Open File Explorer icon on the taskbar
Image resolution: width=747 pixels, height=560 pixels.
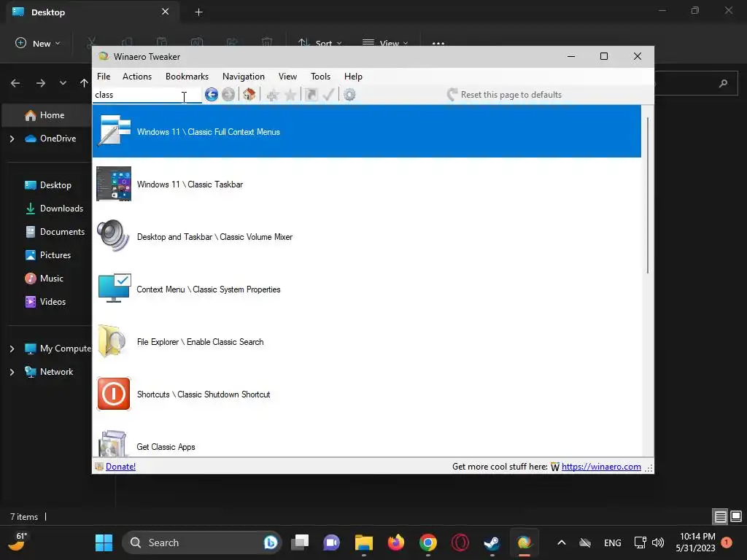(364, 542)
